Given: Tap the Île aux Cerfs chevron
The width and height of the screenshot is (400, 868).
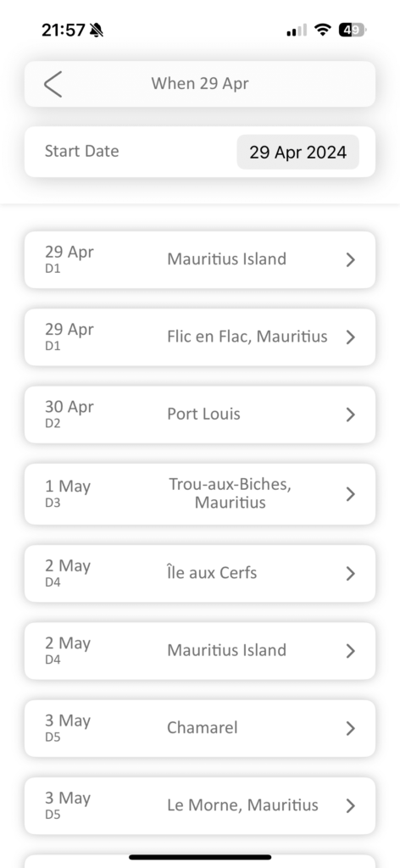Looking at the screenshot, I should (x=350, y=573).
